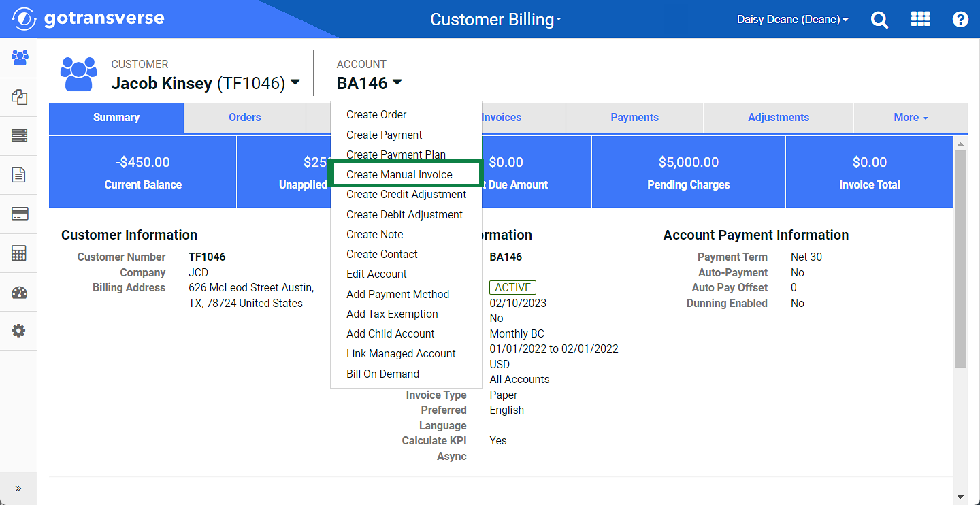This screenshot has height=505, width=980.
Task: Click the scrollbar down arrow
Action: [960, 498]
